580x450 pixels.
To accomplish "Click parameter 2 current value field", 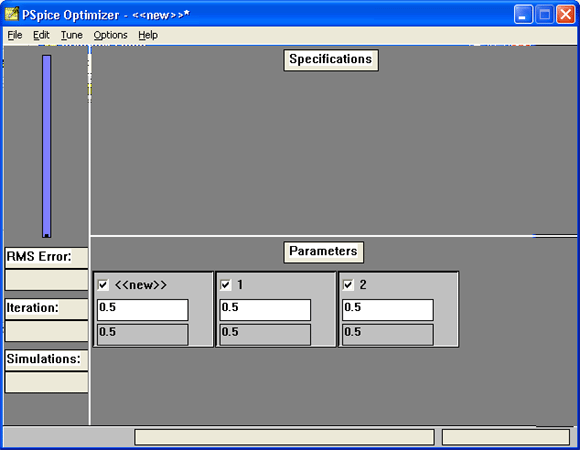I will 387,310.
